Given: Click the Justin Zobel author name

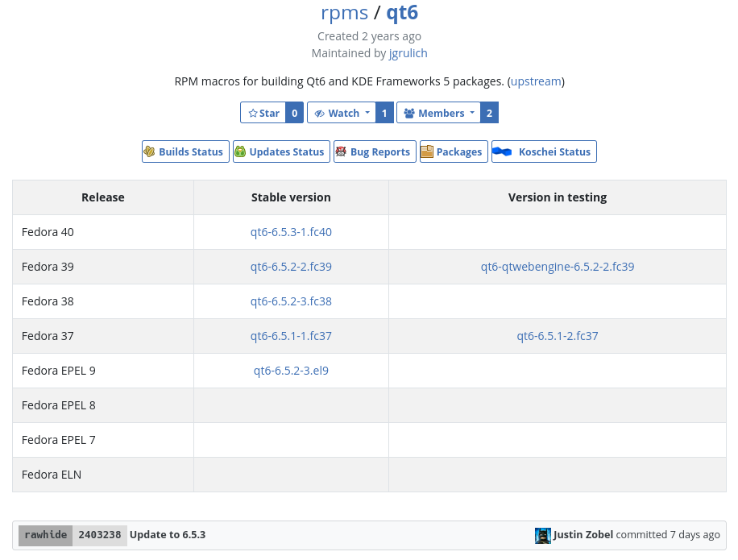Looking at the screenshot, I should [x=583, y=534].
